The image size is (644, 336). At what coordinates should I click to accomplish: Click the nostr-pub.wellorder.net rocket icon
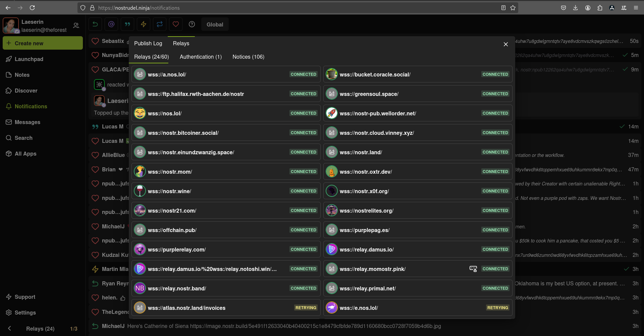tap(332, 113)
